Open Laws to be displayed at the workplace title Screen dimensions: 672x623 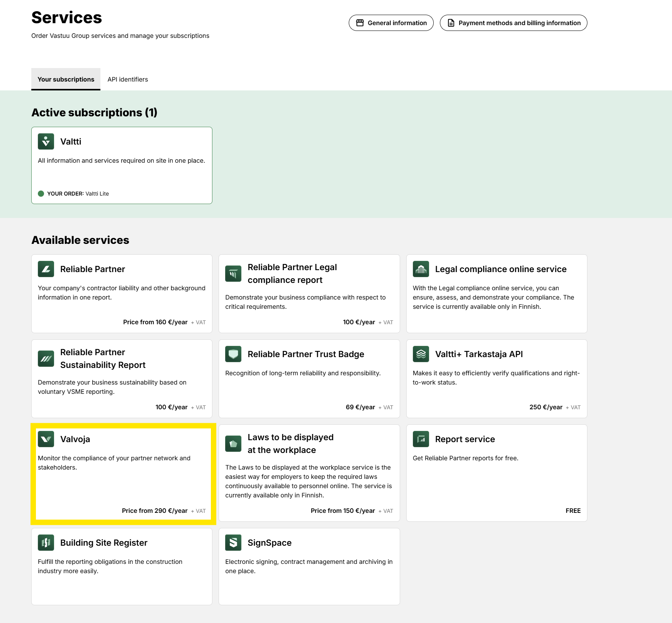pyautogui.click(x=291, y=444)
